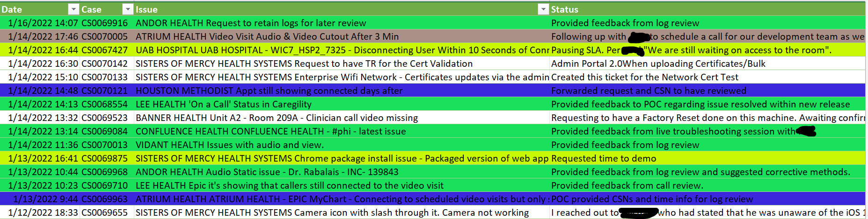868x219 pixels.
Task: Select issue 'Camera icon with slash through it'
Action: tap(342, 212)
